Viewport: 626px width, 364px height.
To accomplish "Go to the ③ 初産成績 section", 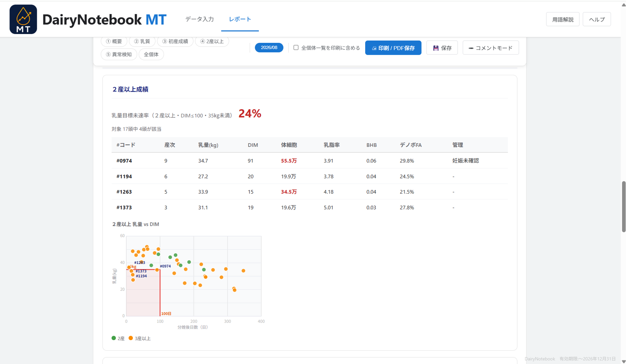I will click(x=175, y=41).
